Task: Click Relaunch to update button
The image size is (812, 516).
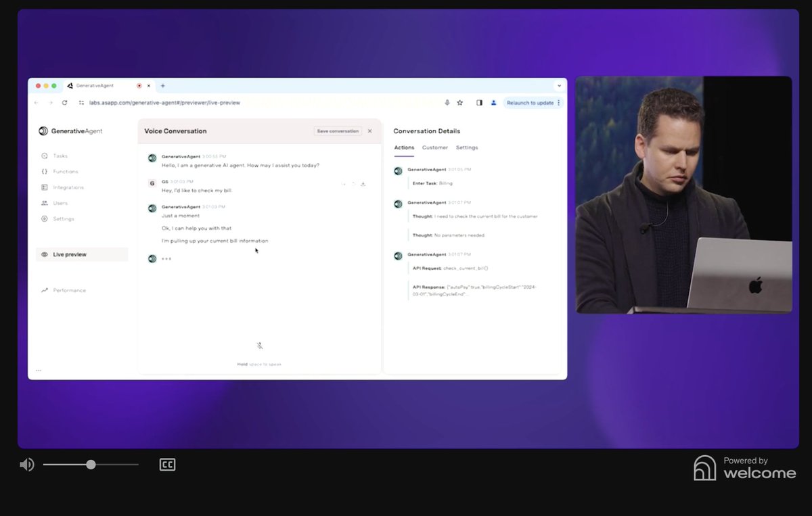Action: click(531, 103)
